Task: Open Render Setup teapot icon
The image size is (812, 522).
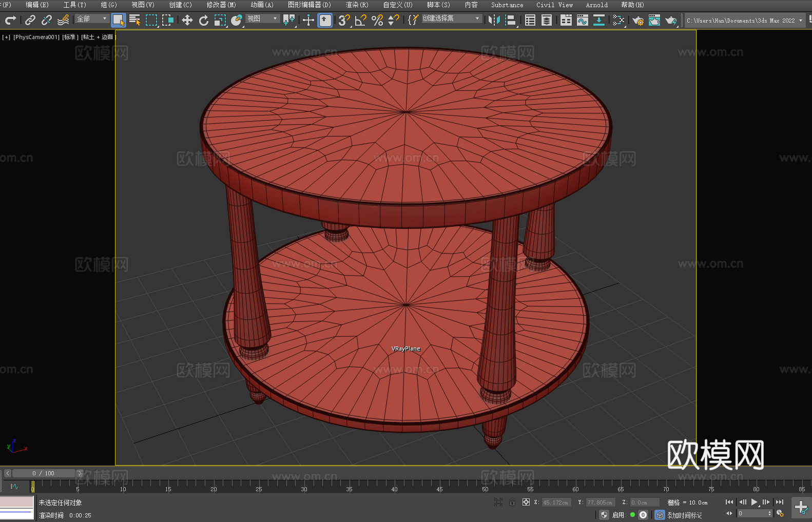Action: pos(637,21)
